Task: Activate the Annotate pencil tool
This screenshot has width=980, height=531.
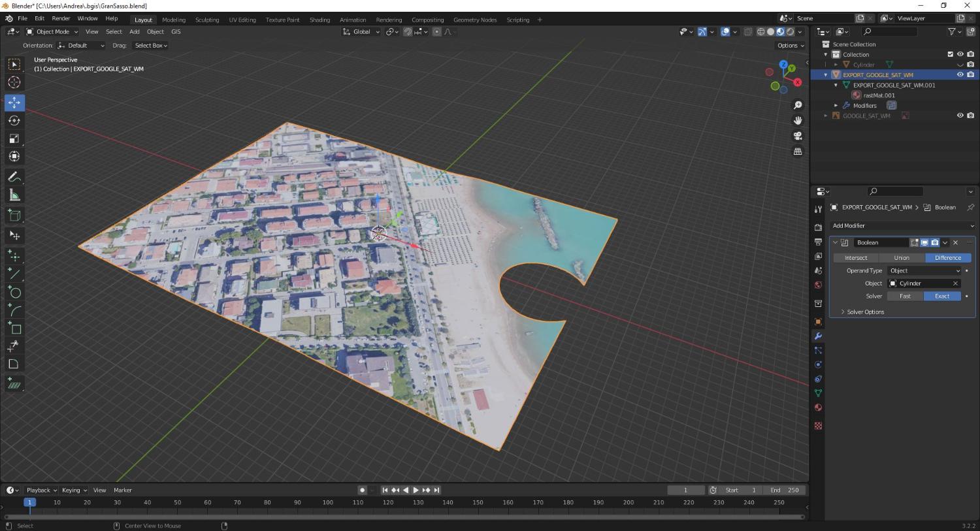Action: click(x=14, y=177)
